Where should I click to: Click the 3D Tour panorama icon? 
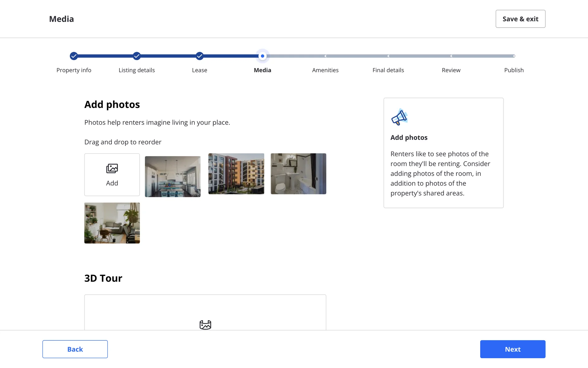coord(205,324)
